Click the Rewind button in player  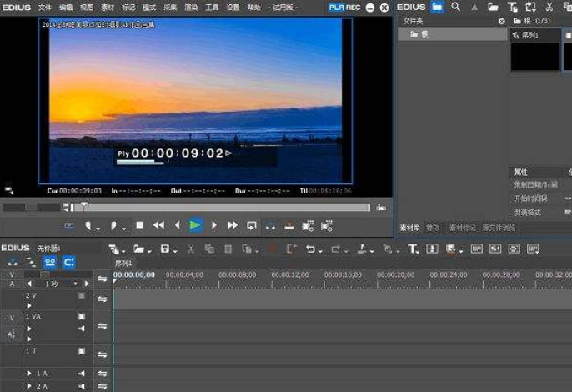[158, 225]
